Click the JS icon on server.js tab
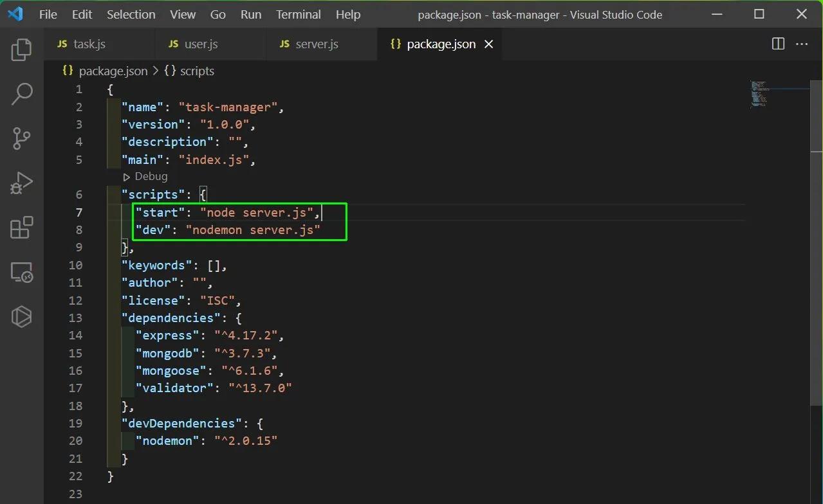The height and width of the screenshot is (504, 823). click(284, 44)
